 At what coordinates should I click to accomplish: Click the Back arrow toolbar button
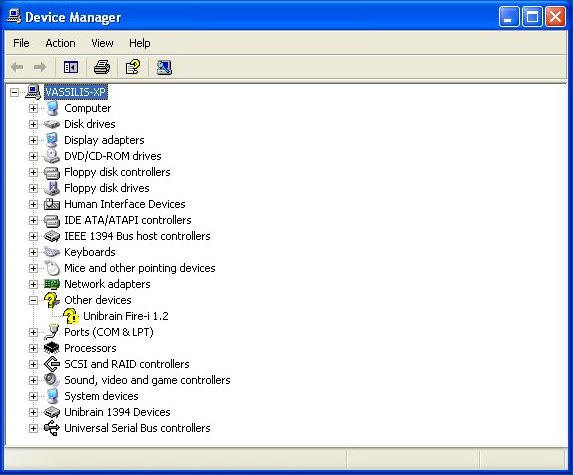pos(17,67)
